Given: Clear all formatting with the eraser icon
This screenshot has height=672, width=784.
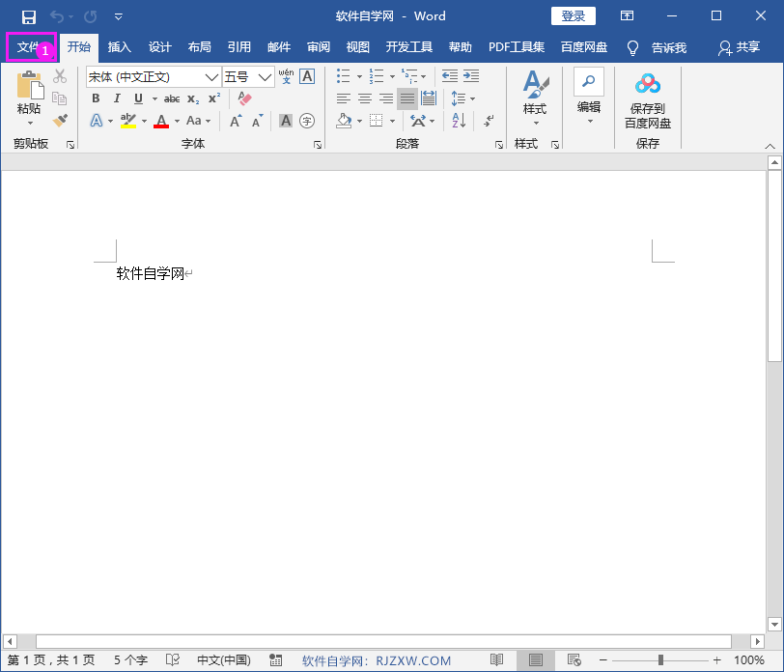Looking at the screenshot, I should point(244,98).
